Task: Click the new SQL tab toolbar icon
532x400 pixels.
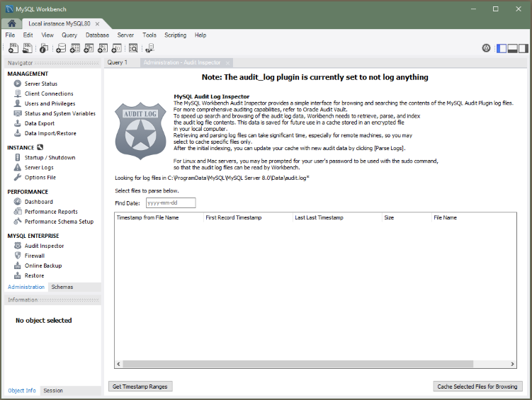Action: pos(13,48)
